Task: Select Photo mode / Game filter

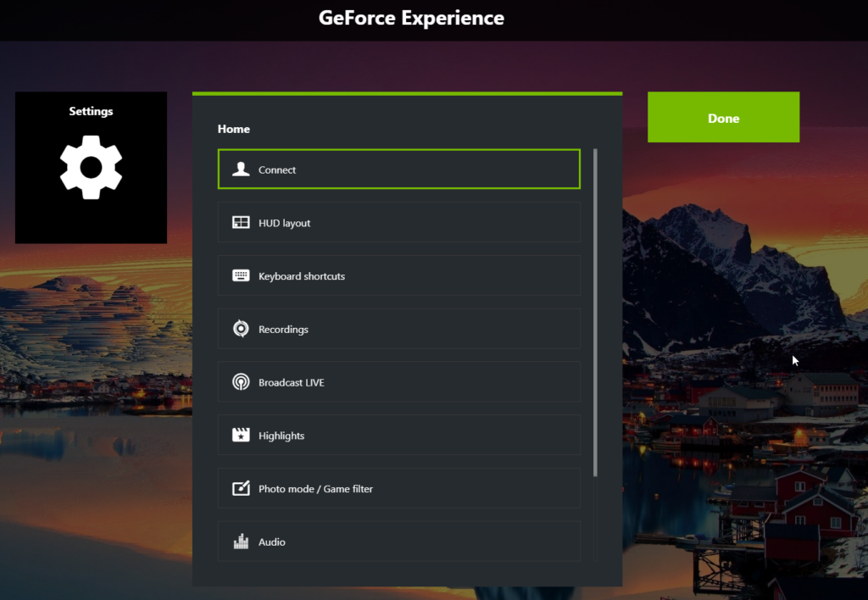Action: 399,487
